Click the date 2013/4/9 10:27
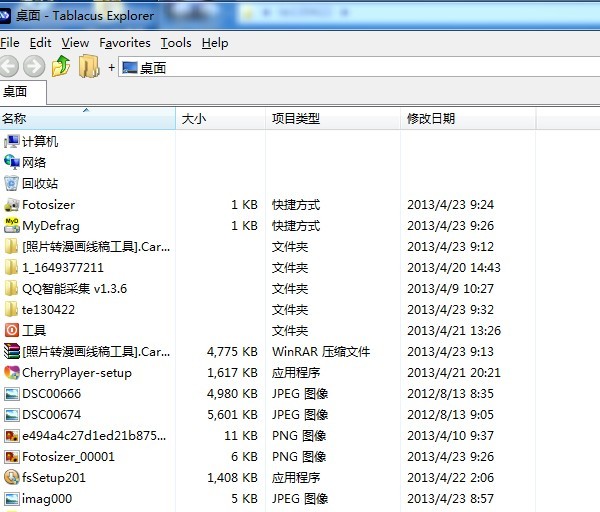 (x=450, y=289)
